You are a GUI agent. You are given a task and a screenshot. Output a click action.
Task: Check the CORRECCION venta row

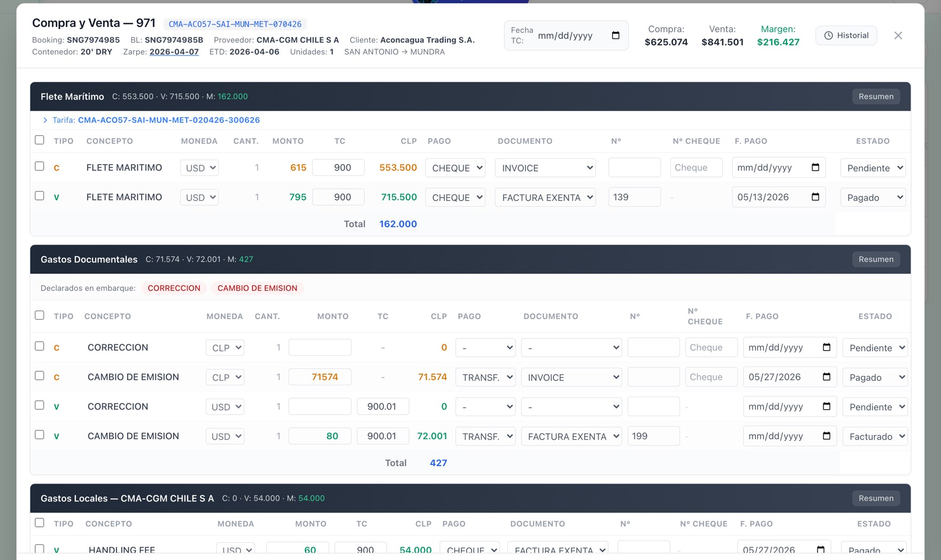[40, 405]
